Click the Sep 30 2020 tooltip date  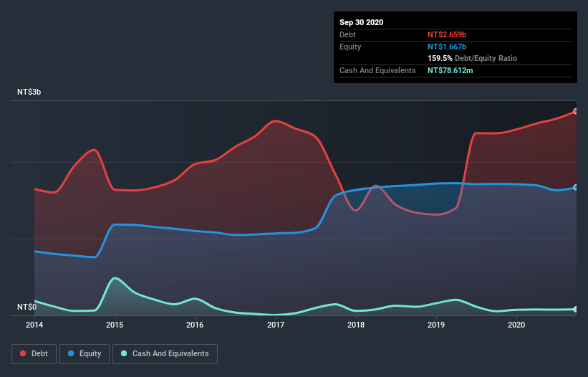361,22
